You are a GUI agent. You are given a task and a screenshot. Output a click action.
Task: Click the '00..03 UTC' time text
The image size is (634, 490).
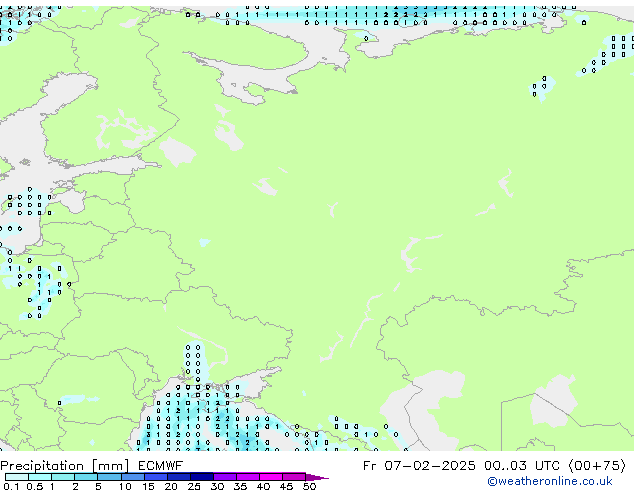[522, 466]
